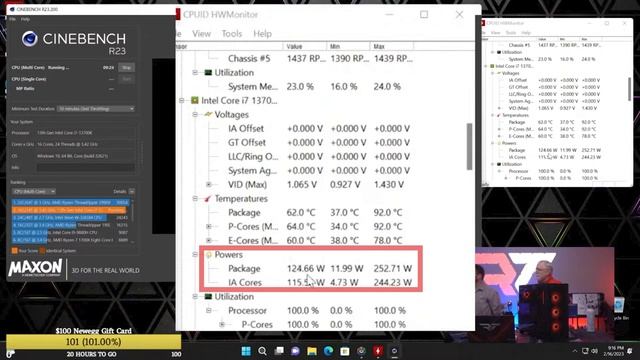Open the HWMonitor Help menu
640x360 pixels.
tap(262, 34)
